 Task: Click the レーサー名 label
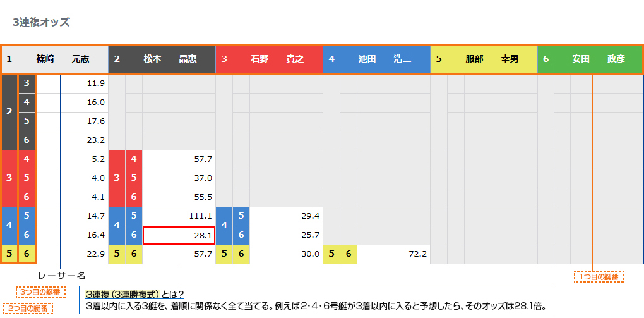[x=61, y=276]
